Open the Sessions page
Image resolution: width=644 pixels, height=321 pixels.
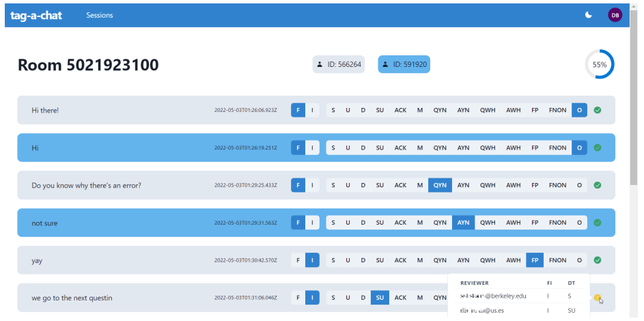point(100,15)
